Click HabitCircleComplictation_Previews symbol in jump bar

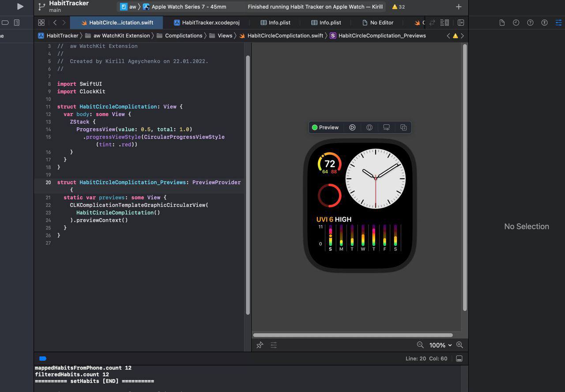point(378,36)
